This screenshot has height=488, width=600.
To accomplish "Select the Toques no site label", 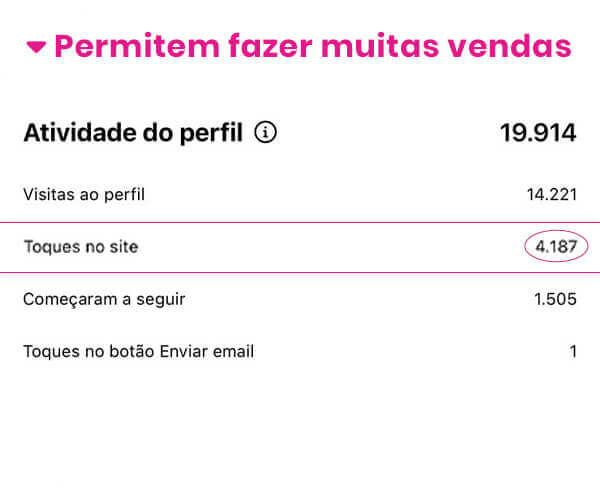I will coord(80,246).
